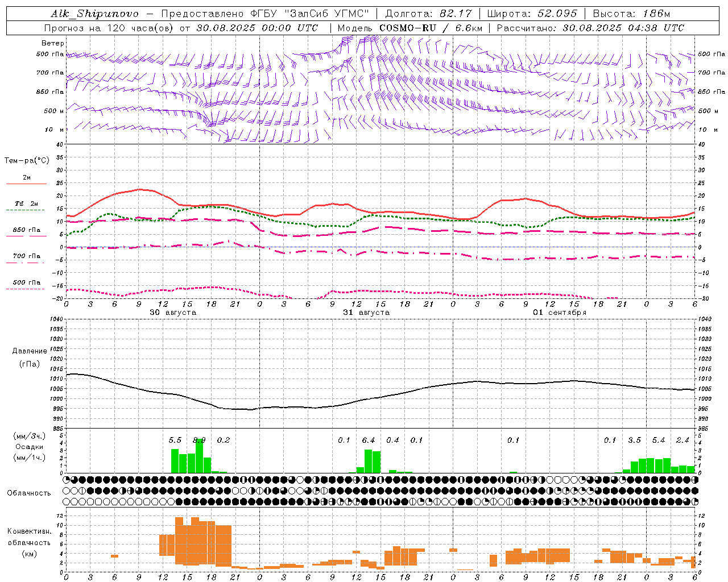
Task: Click the (мм/1ч.) unit label
Action: click(29, 458)
